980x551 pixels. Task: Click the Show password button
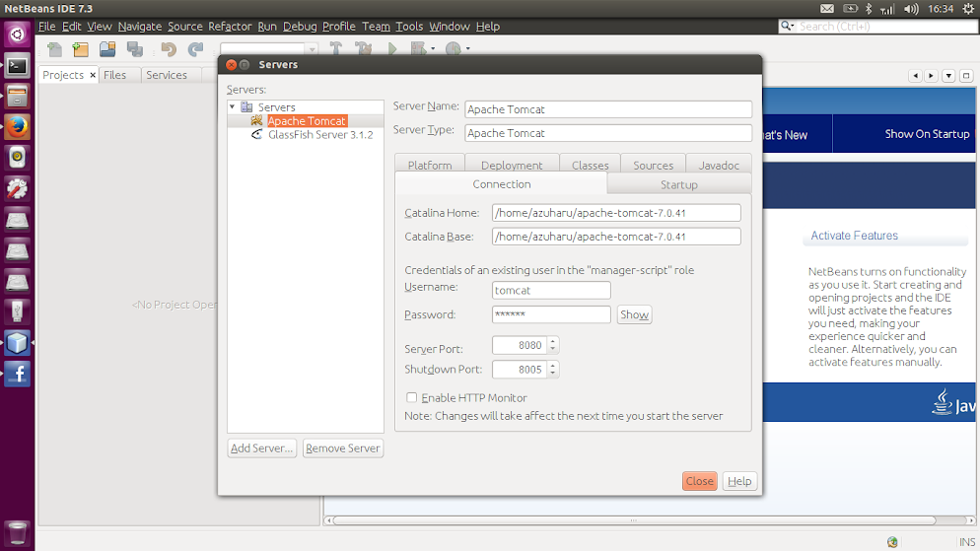coord(634,314)
